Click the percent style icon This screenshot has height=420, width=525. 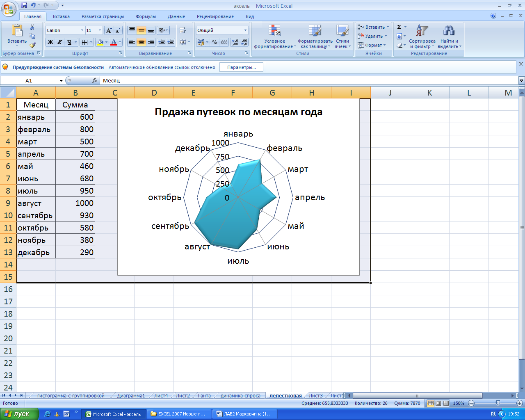215,42
